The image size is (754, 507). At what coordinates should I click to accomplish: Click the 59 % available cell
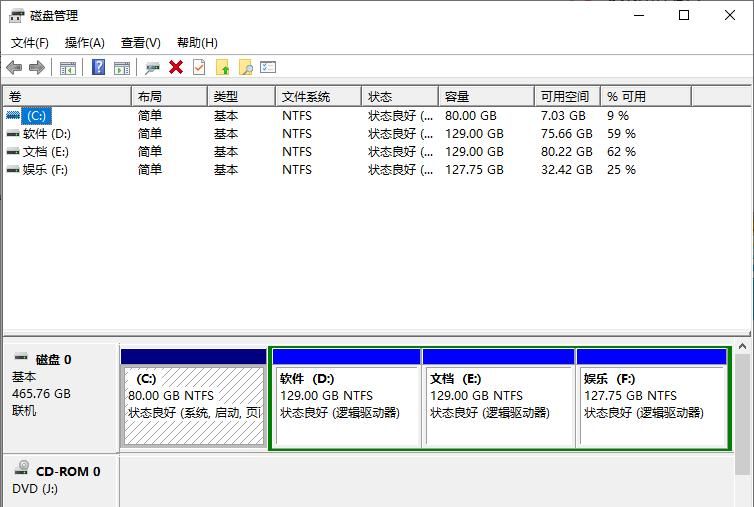pos(621,134)
